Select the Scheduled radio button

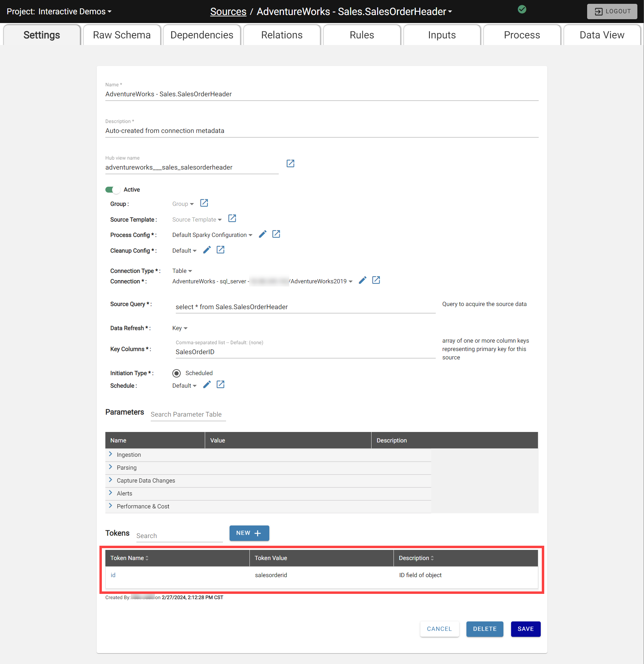[177, 373]
